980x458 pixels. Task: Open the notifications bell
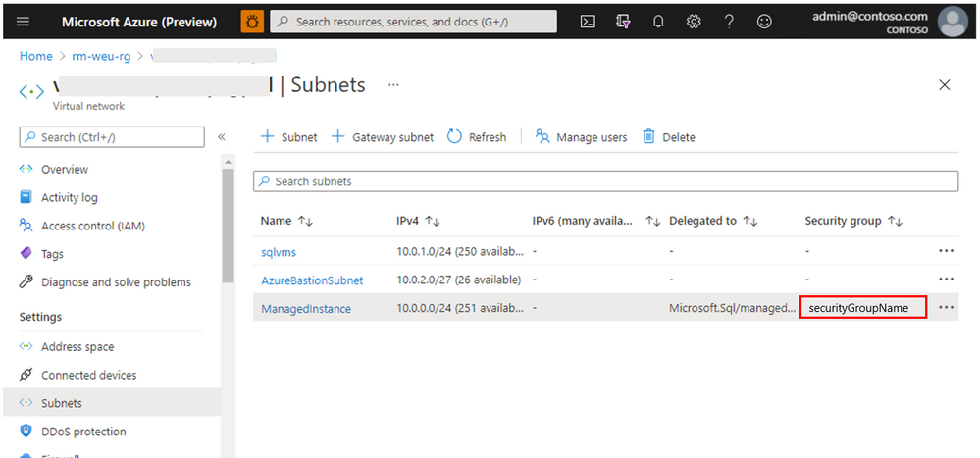point(658,22)
